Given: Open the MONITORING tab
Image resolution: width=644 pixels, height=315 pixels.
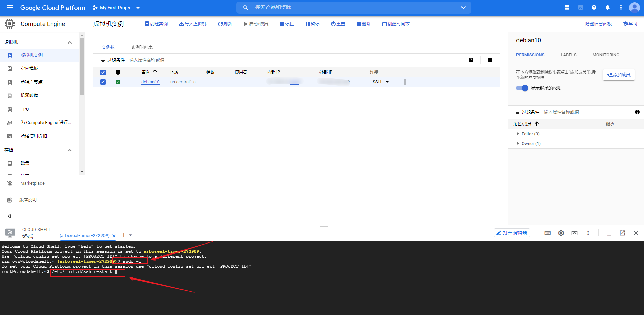Looking at the screenshot, I should [606, 55].
